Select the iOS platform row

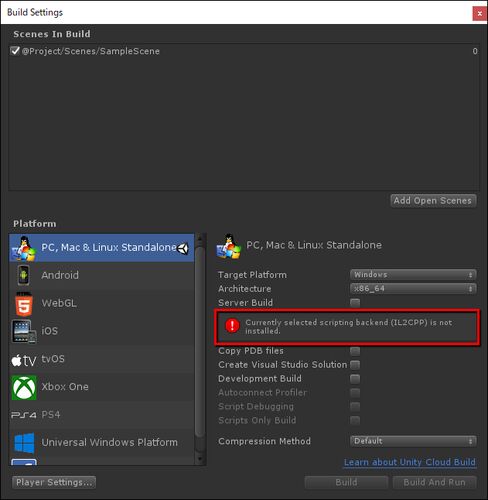(102, 331)
